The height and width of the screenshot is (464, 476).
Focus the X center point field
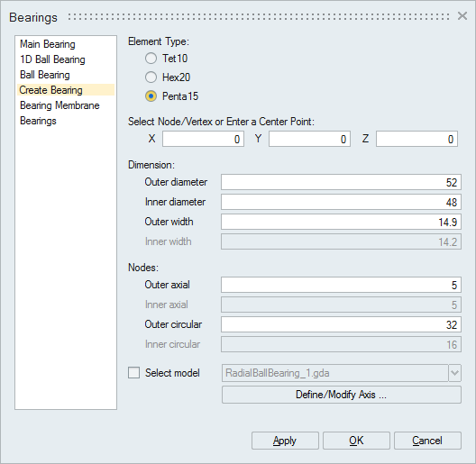(203, 139)
